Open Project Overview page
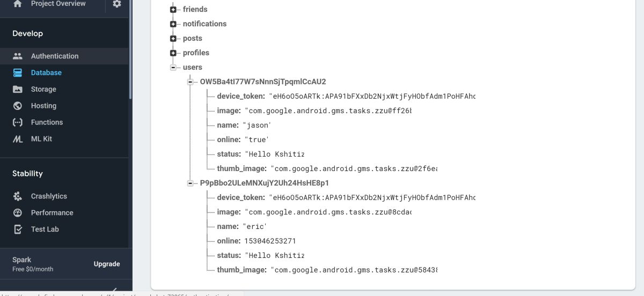 pos(58,4)
